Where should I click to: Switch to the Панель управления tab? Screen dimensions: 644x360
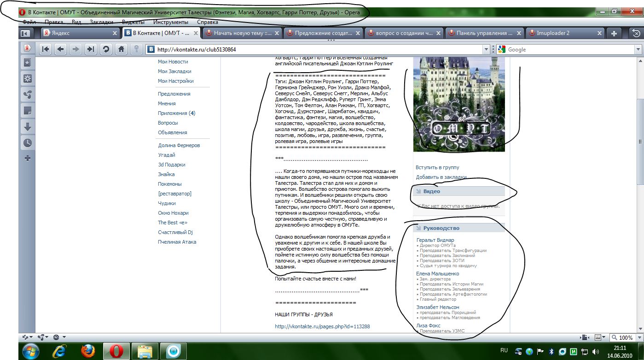[484, 33]
